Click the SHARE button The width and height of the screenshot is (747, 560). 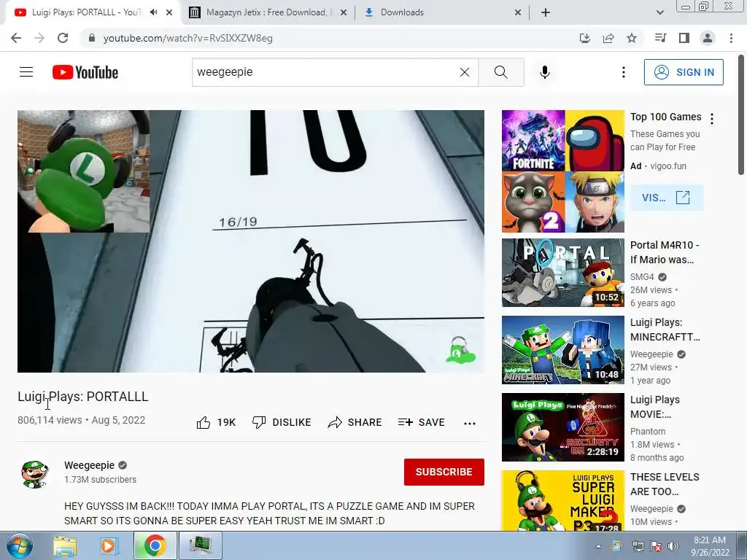click(x=355, y=422)
